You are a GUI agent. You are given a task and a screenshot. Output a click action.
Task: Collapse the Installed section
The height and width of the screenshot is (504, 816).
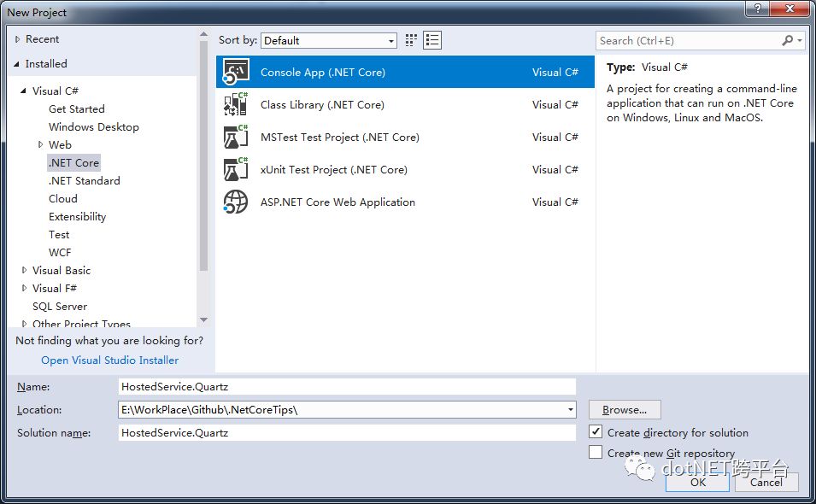pyautogui.click(x=16, y=64)
